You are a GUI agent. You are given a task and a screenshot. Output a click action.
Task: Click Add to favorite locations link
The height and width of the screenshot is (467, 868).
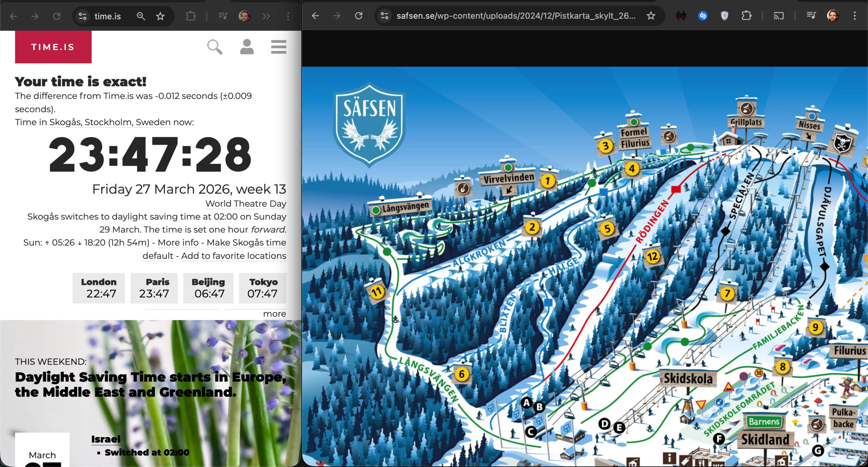[x=234, y=256]
